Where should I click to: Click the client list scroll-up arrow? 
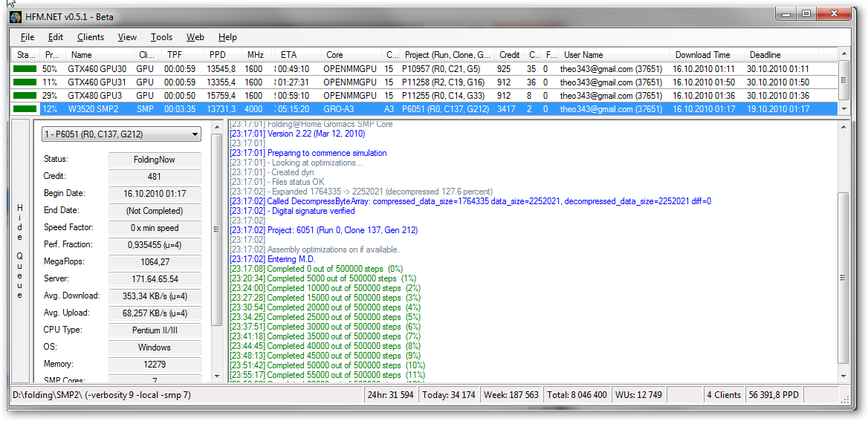843,54
